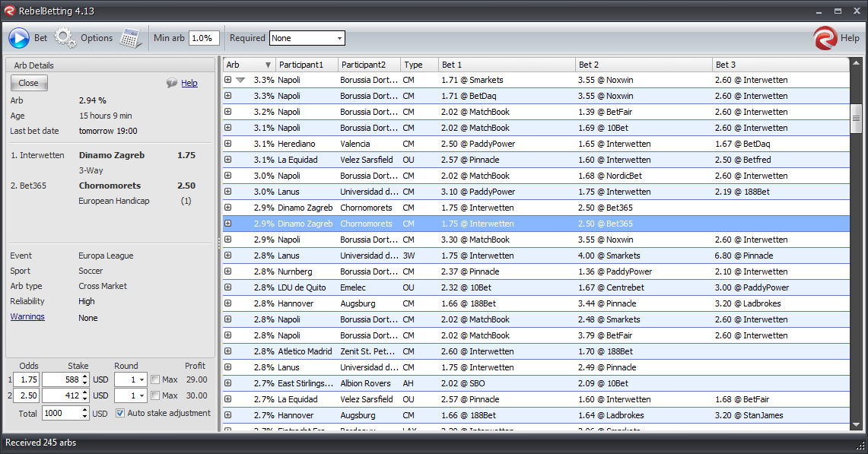
Task: Click the bet 2 odds field 2.50
Action: (x=27, y=396)
